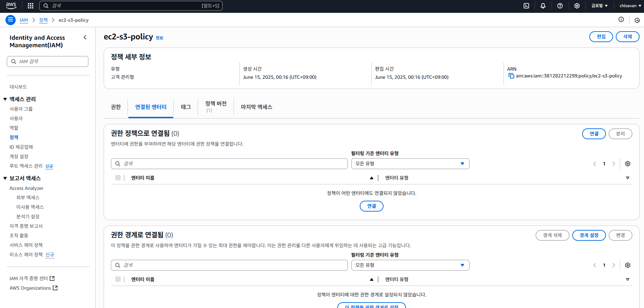Screen dimensions: 644x308
Task: Toggle the IAM navigation hamburger menu
Action: click(11, 20)
